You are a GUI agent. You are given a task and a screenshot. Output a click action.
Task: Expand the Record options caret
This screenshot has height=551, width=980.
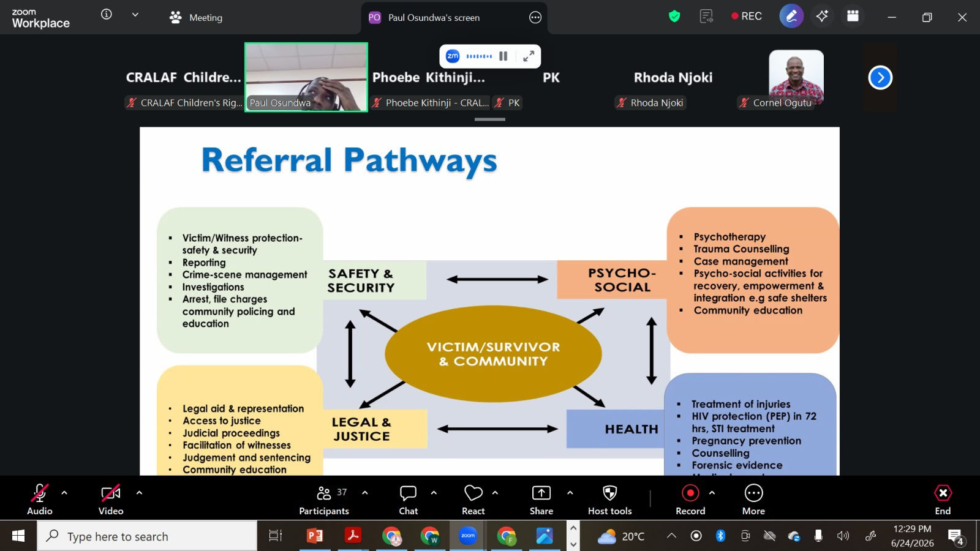tap(712, 493)
